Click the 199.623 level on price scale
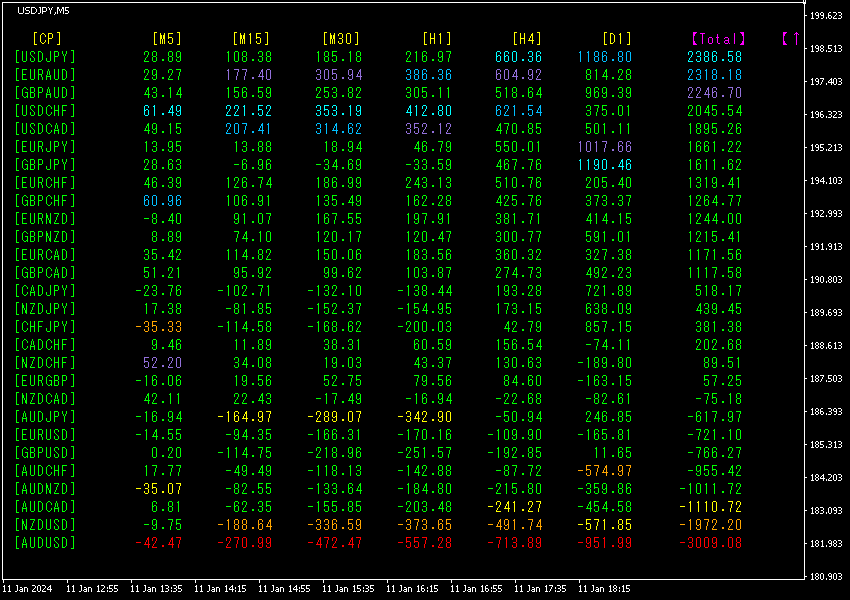Viewport: 850px width, 600px height. point(826,16)
